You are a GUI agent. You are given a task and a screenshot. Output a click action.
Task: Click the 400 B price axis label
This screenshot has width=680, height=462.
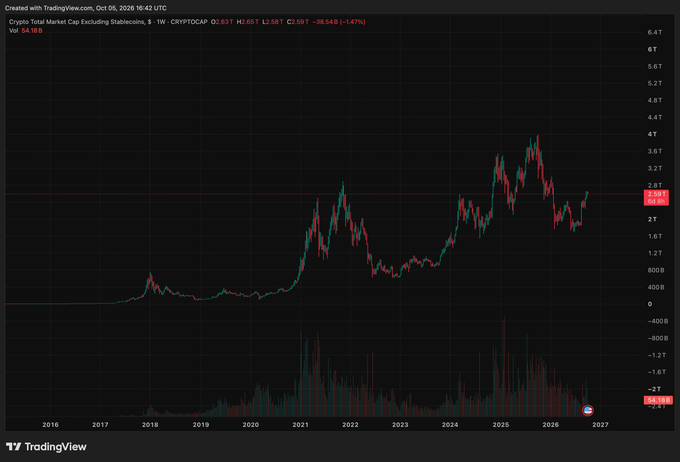pos(656,287)
